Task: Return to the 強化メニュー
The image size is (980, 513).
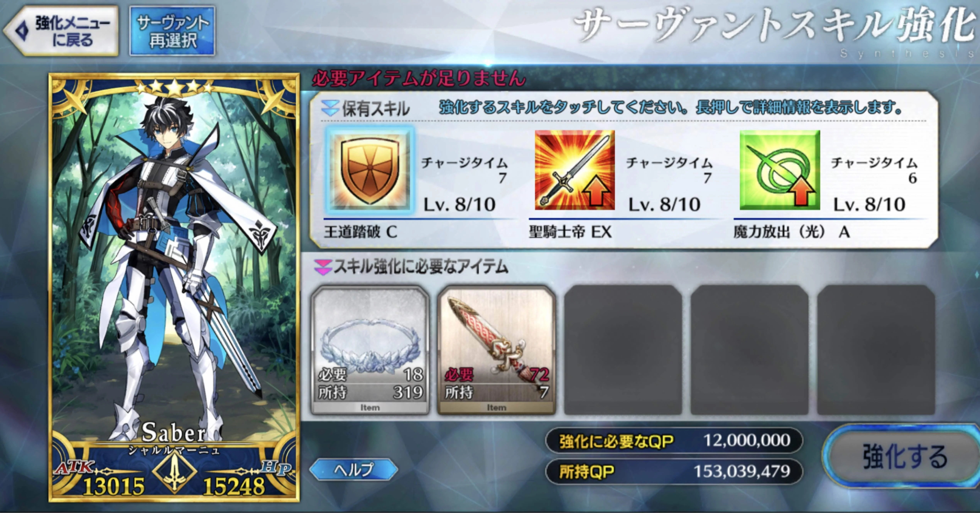Action: (x=61, y=31)
